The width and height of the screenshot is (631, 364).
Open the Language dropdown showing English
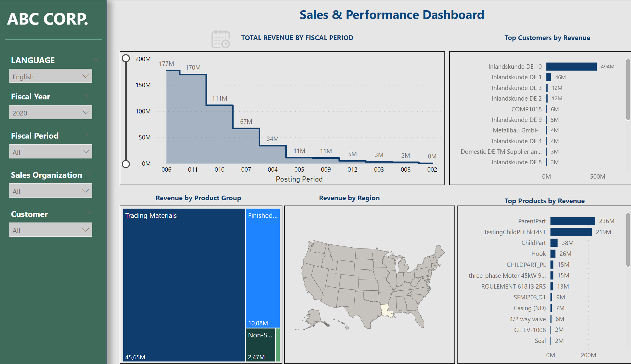coord(51,76)
